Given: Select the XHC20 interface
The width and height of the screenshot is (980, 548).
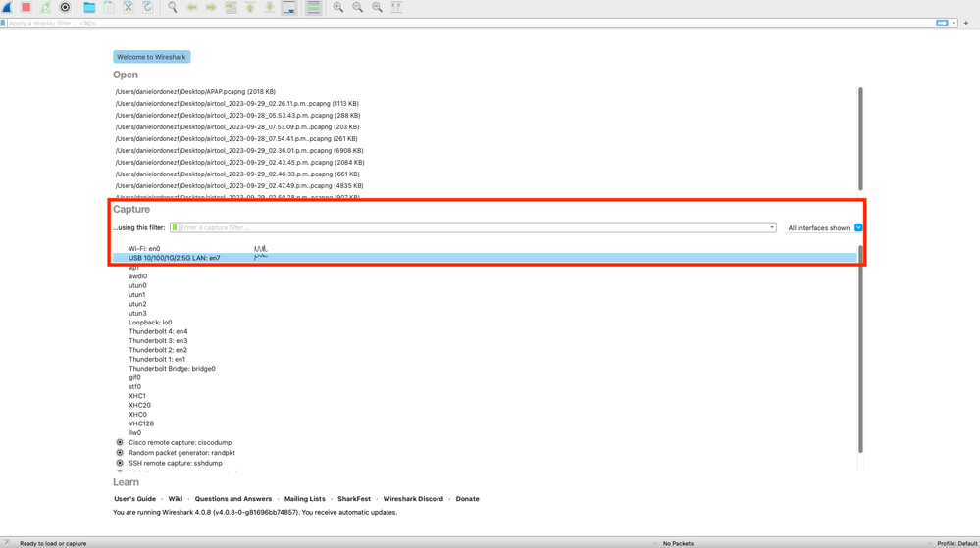Looking at the screenshot, I should coord(139,406).
